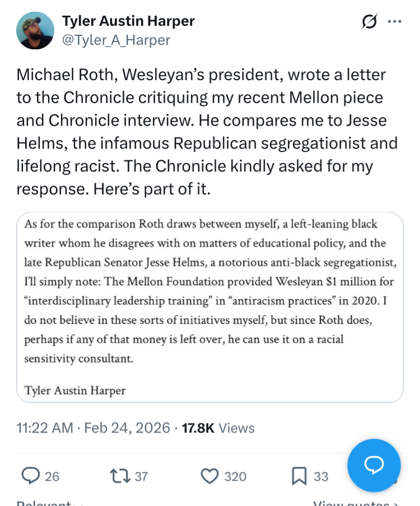Viewport: 420px width, 506px height.
Task: Click the @Tyler_A_Harper handle
Action: [116, 40]
